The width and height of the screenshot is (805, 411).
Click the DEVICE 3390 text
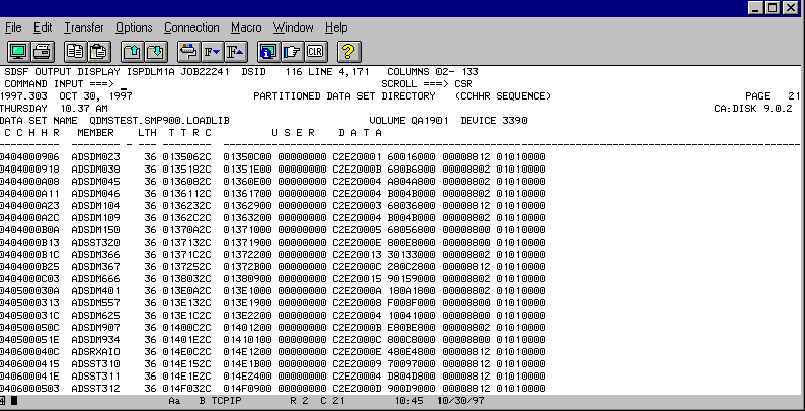click(494, 121)
